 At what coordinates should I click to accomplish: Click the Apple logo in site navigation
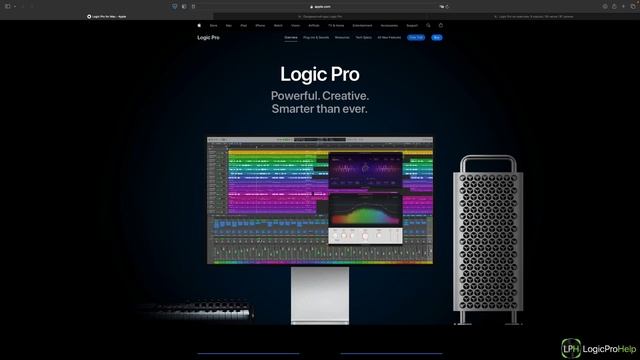tap(199, 25)
